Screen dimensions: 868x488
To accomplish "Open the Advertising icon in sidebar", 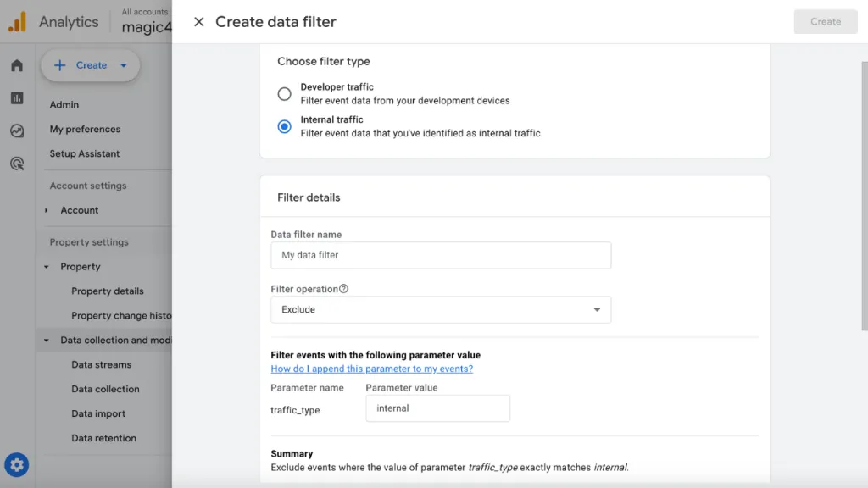I will click(17, 164).
